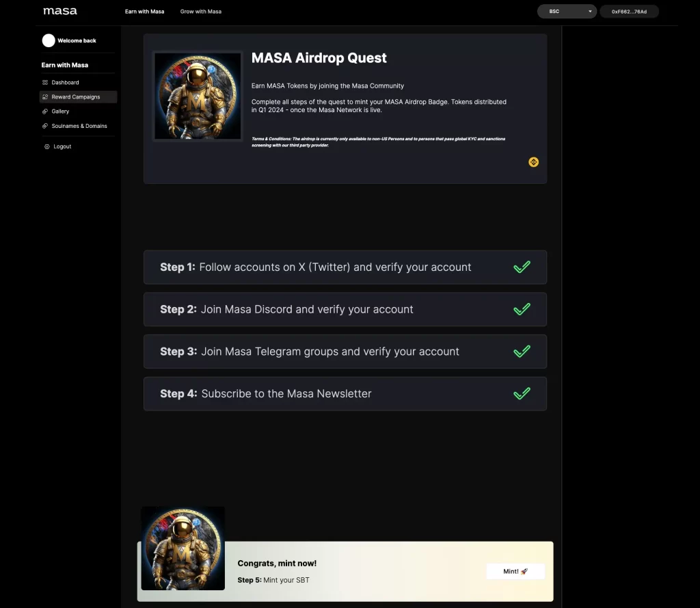Image resolution: width=700 pixels, height=608 pixels.
Task: Click the green checkmark on Step 1
Action: pyautogui.click(x=522, y=267)
